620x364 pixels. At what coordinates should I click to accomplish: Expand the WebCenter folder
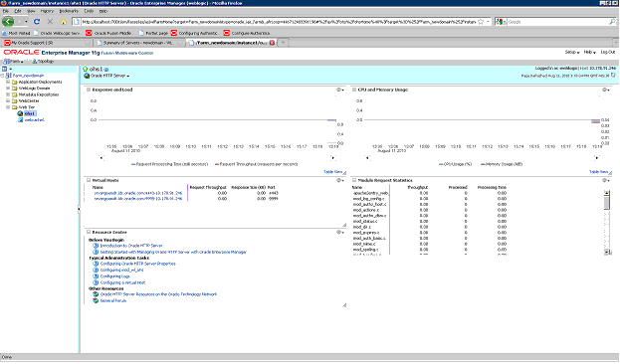8,100
